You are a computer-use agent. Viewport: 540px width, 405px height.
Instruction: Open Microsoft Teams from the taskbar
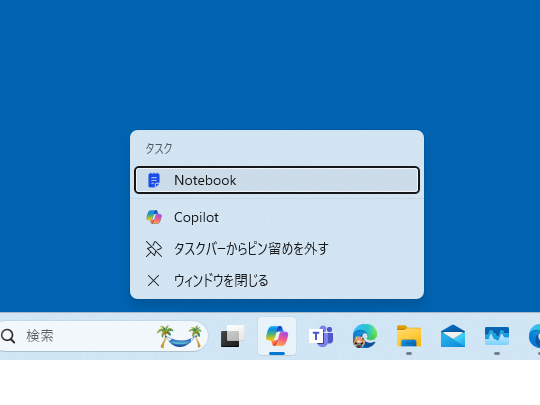point(321,336)
